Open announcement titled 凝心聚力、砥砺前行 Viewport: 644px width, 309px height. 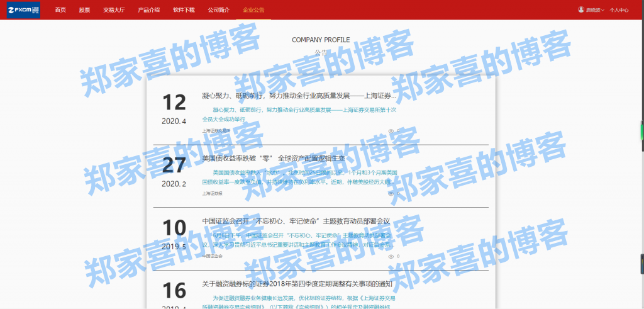(299, 96)
